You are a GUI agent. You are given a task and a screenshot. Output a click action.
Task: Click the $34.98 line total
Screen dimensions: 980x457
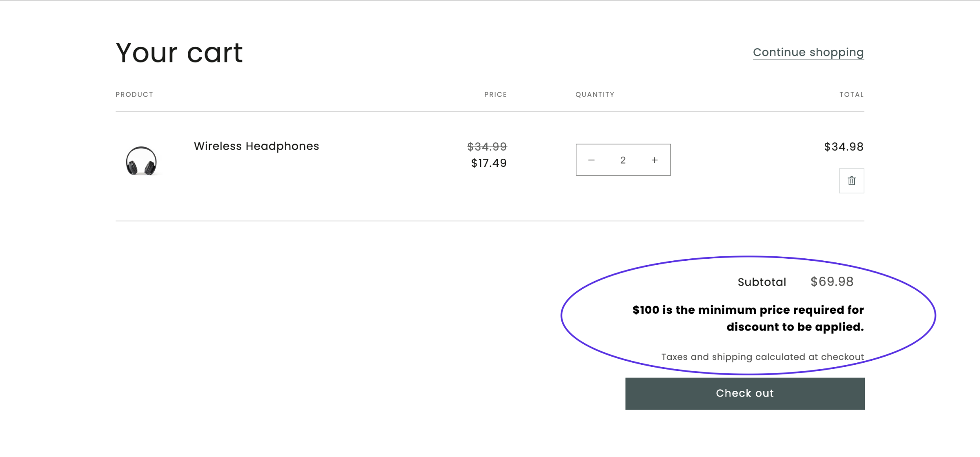(x=844, y=147)
